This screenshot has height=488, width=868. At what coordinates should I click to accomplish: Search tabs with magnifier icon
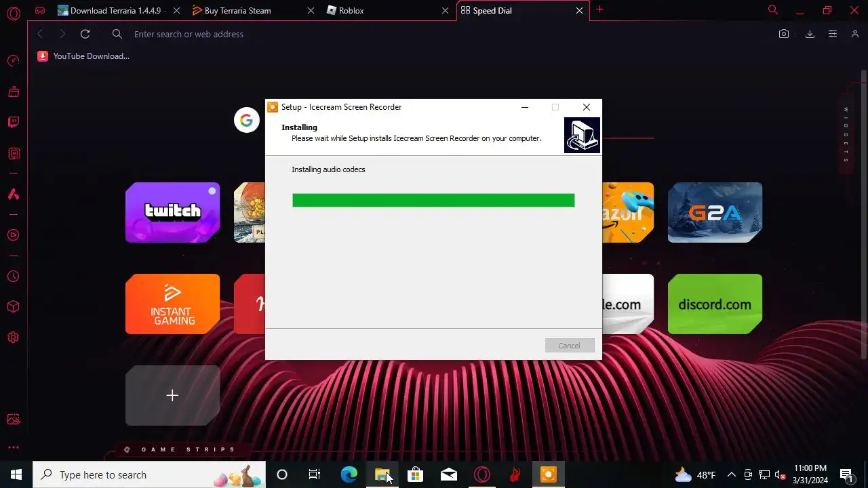click(772, 10)
